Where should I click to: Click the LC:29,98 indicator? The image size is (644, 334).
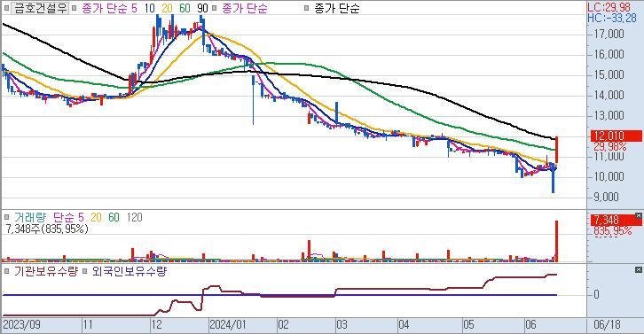click(x=609, y=7)
